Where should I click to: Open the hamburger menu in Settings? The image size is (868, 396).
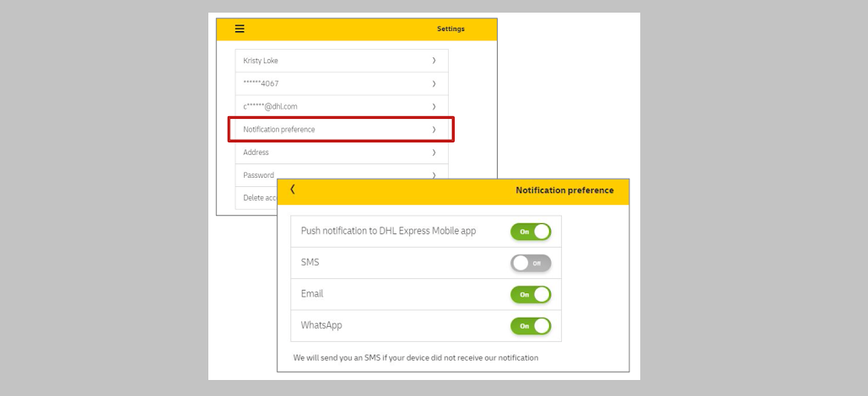240,29
